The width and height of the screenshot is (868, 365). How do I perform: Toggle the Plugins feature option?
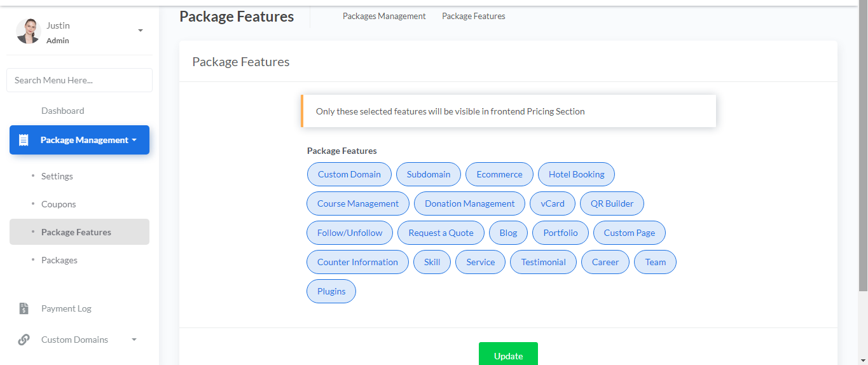[x=331, y=291]
